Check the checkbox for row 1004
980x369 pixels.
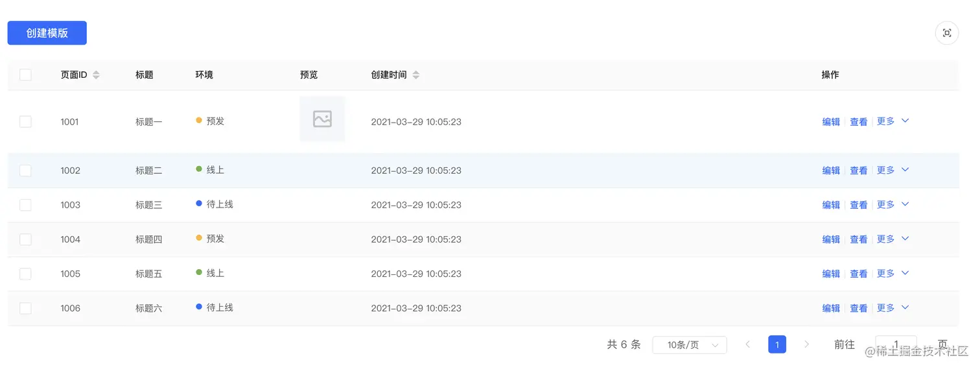[x=25, y=239]
